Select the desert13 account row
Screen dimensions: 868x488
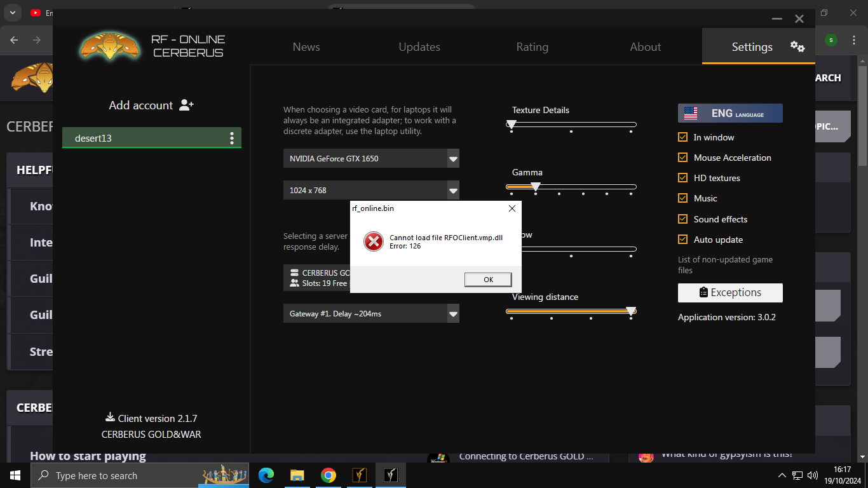[151, 138]
